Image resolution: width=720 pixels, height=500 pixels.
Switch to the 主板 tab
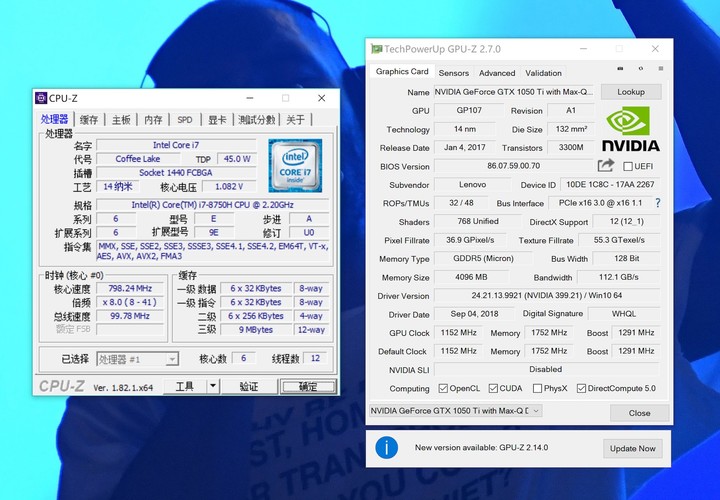[121, 120]
